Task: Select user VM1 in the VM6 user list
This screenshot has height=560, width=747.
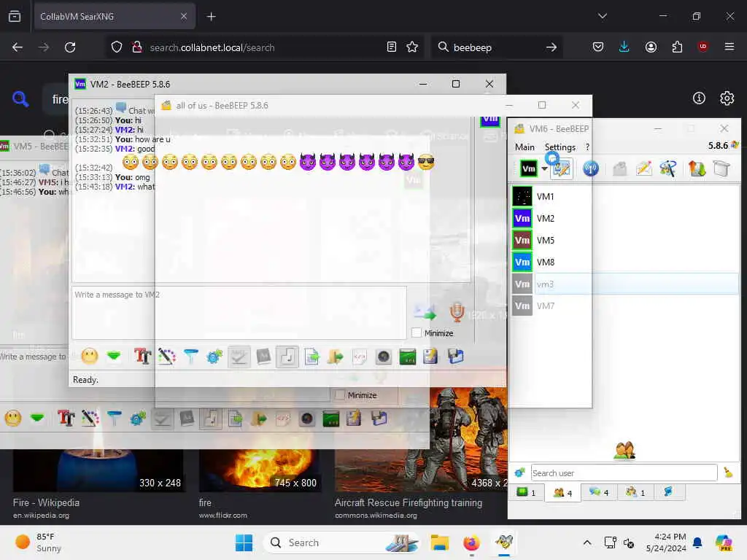Action: tap(624, 197)
